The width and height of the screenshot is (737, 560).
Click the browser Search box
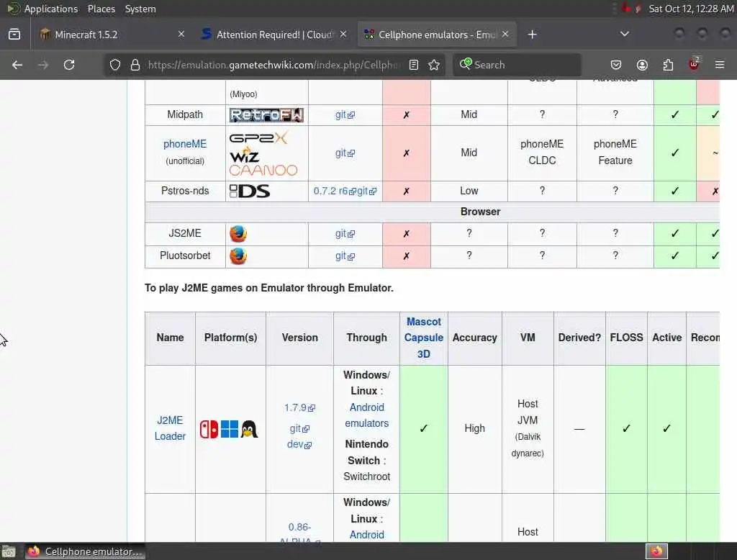click(517, 65)
